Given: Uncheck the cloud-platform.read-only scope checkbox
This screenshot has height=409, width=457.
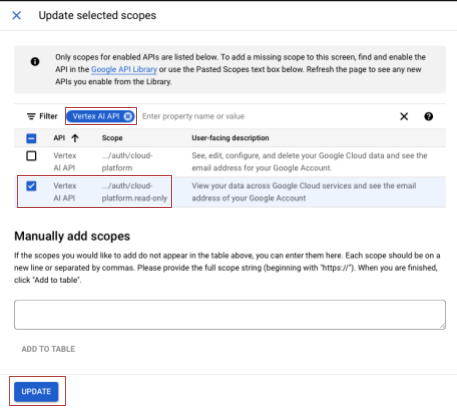Looking at the screenshot, I should coord(31,186).
